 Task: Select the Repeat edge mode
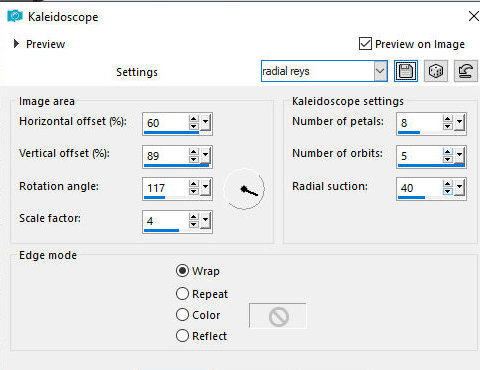click(x=182, y=294)
